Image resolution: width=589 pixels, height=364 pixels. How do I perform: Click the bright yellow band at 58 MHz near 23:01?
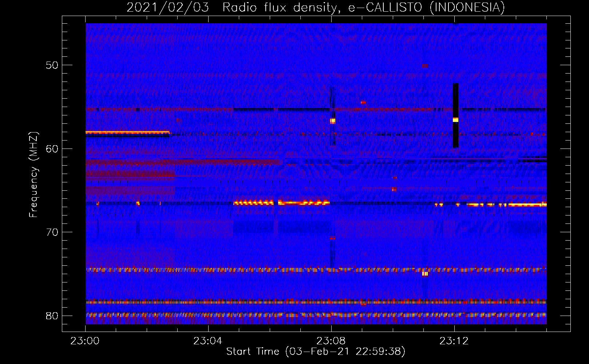[127, 132]
